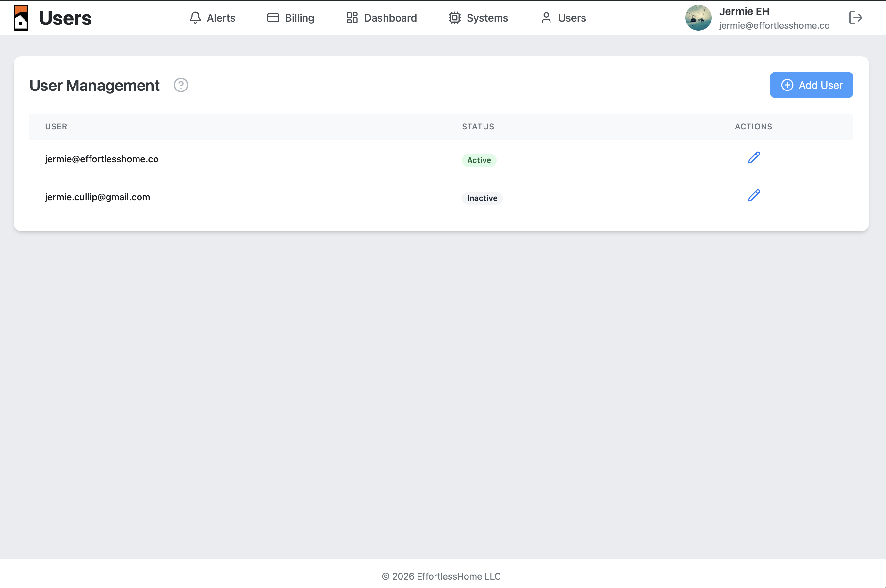
Task: Click the Systems chip icon
Action: (x=454, y=17)
